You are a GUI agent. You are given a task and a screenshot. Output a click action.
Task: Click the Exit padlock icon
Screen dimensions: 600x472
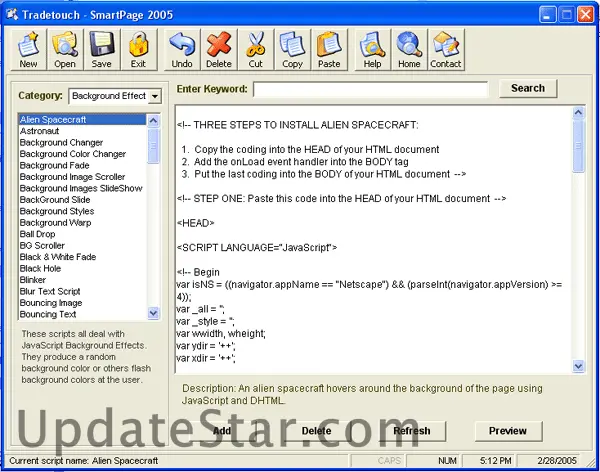[x=138, y=49]
